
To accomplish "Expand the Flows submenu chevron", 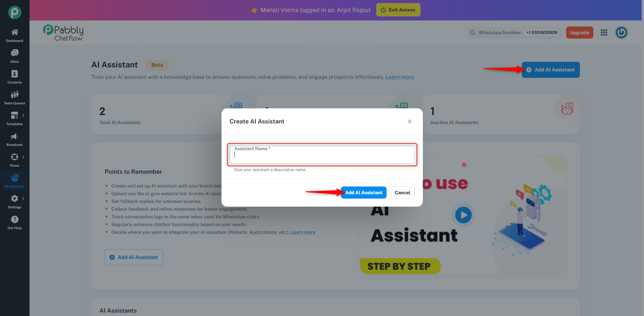I will [x=23, y=157].
